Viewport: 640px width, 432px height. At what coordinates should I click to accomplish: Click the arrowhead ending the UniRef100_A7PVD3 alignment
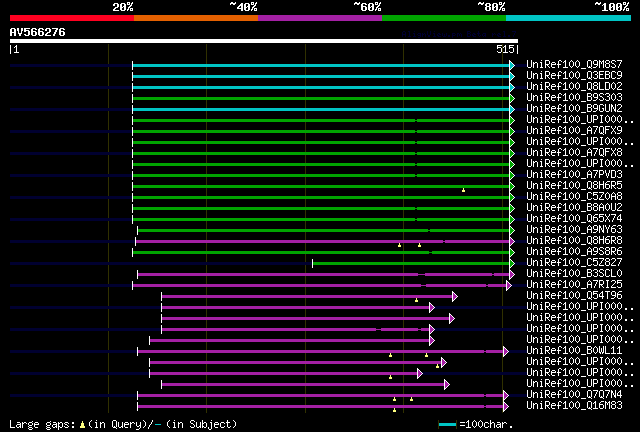[512, 176]
